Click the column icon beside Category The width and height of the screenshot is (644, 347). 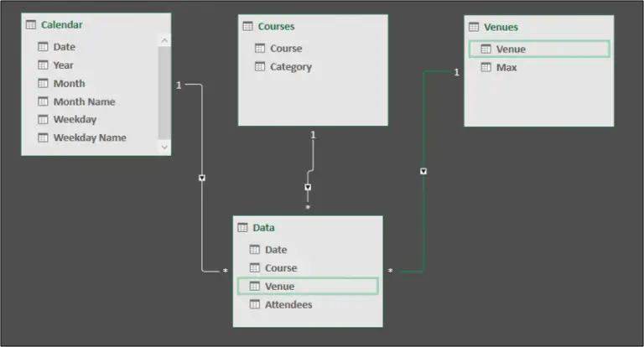pos(260,67)
